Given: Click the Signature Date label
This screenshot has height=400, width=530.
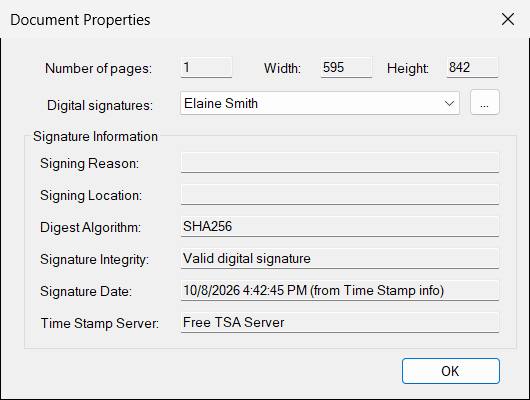Looking at the screenshot, I should coord(86,291).
